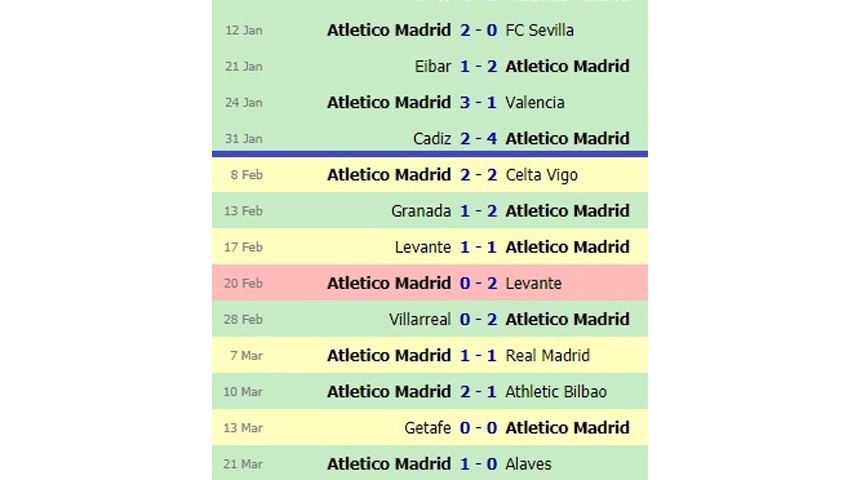Click the Eibar team name
Screen dimensions: 860x480
click(x=433, y=66)
